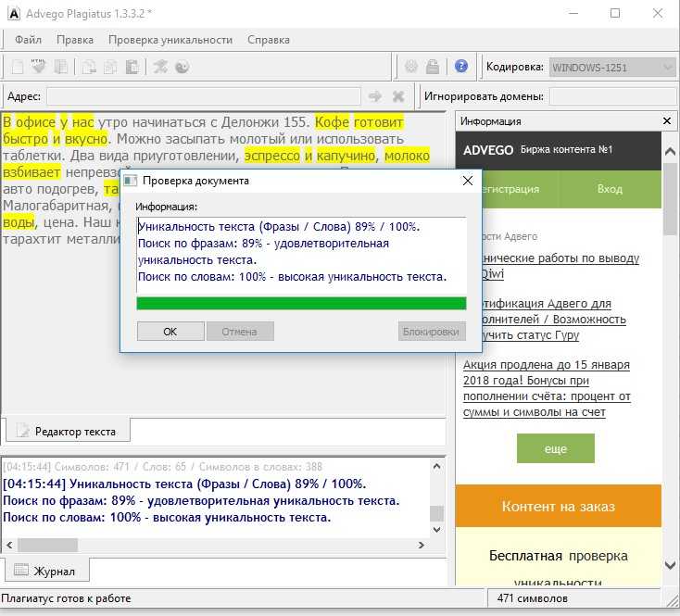Image resolution: width=680 pixels, height=616 pixels.
Task: Start deep check via yin-yang icon
Action: click(183, 67)
